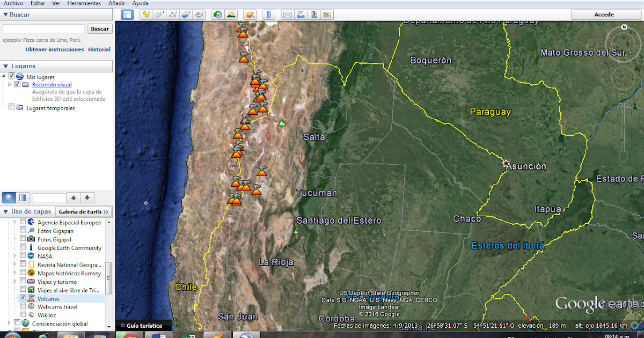Check the Lugares temporales checkbox
The height and width of the screenshot is (338, 644).
click(11, 107)
